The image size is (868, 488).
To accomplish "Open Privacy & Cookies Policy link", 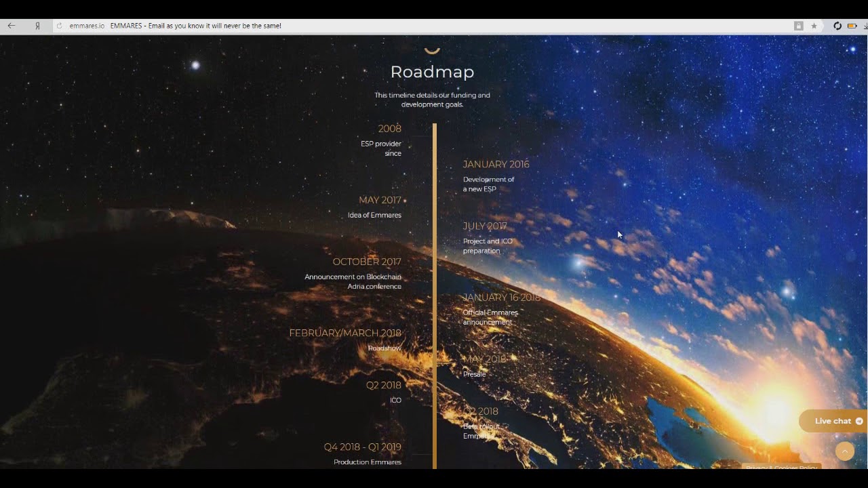I will pos(781,467).
